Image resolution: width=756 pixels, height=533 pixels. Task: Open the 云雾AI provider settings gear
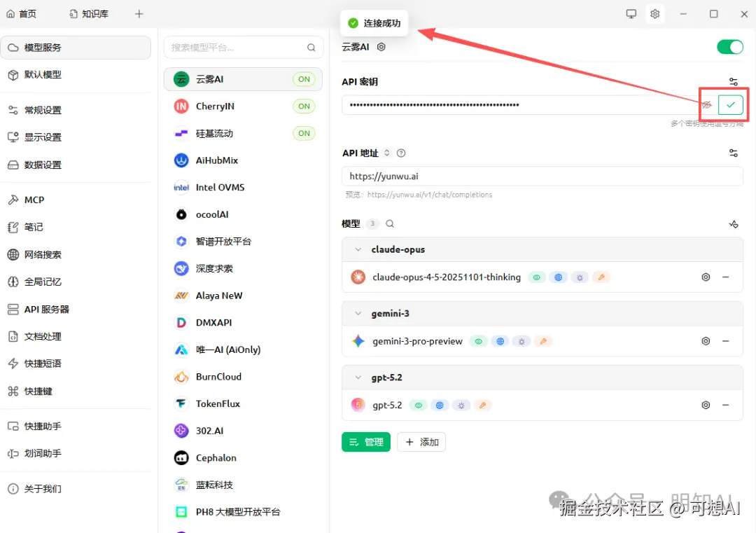pos(381,47)
